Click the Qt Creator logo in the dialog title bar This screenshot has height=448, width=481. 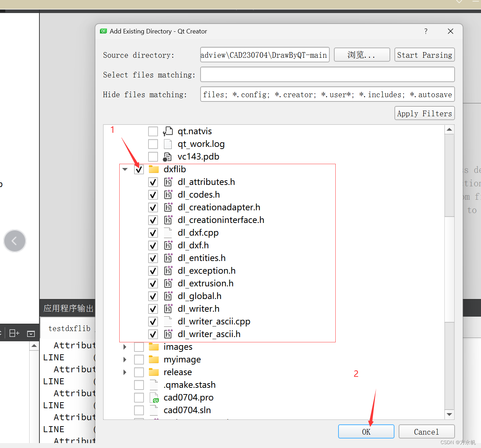point(103,31)
